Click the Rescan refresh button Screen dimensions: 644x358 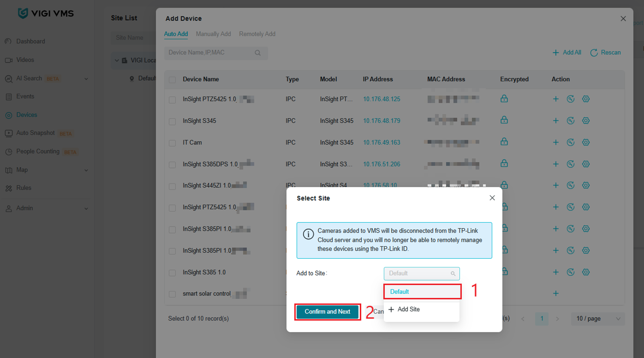[x=605, y=53]
